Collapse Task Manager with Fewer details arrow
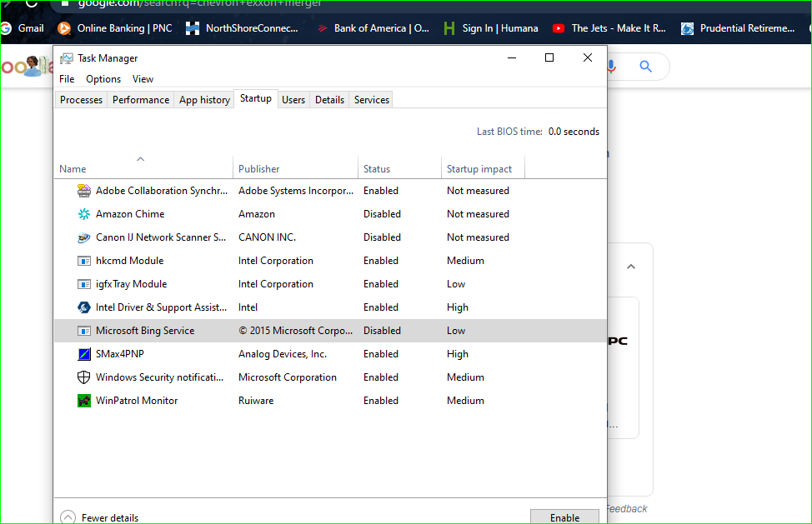 tap(68, 517)
